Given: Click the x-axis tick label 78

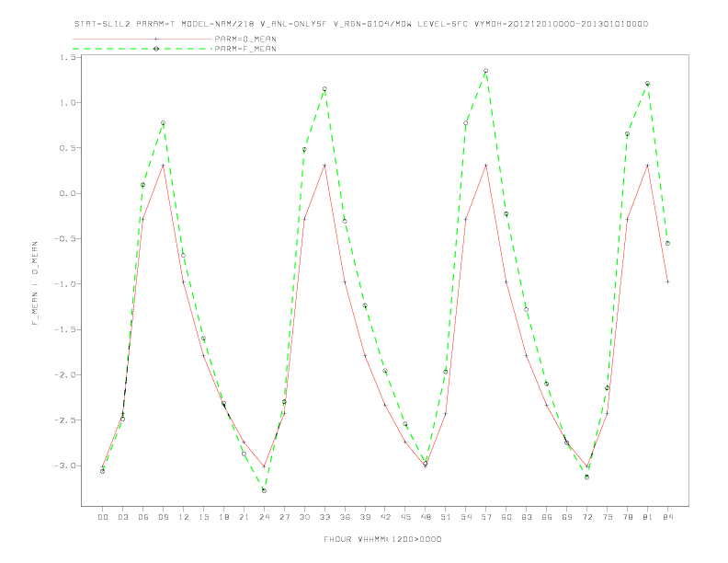Looking at the screenshot, I should pyautogui.click(x=627, y=517).
